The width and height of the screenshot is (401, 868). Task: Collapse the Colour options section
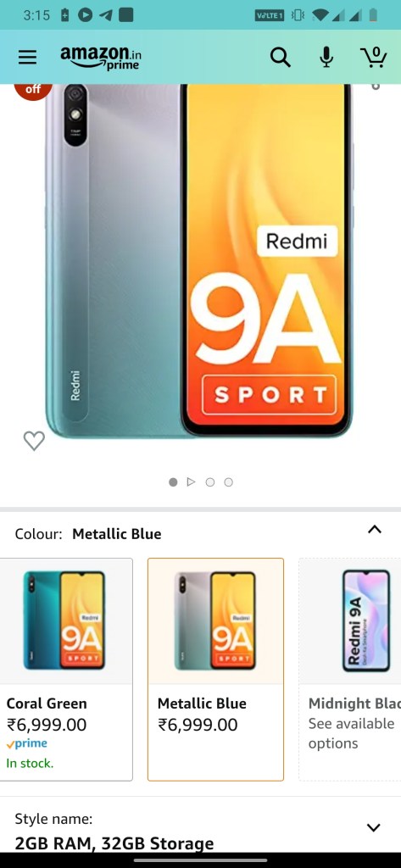[375, 530]
